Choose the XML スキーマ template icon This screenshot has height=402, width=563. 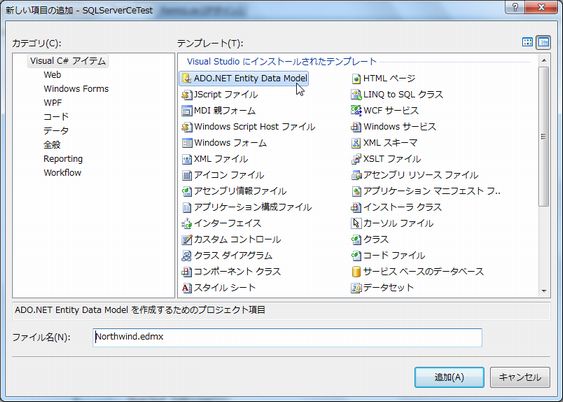pyautogui.click(x=356, y=143)
